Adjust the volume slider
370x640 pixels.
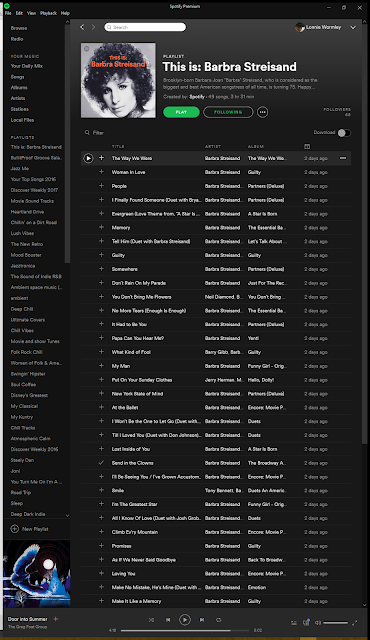(x=335, y=622)
